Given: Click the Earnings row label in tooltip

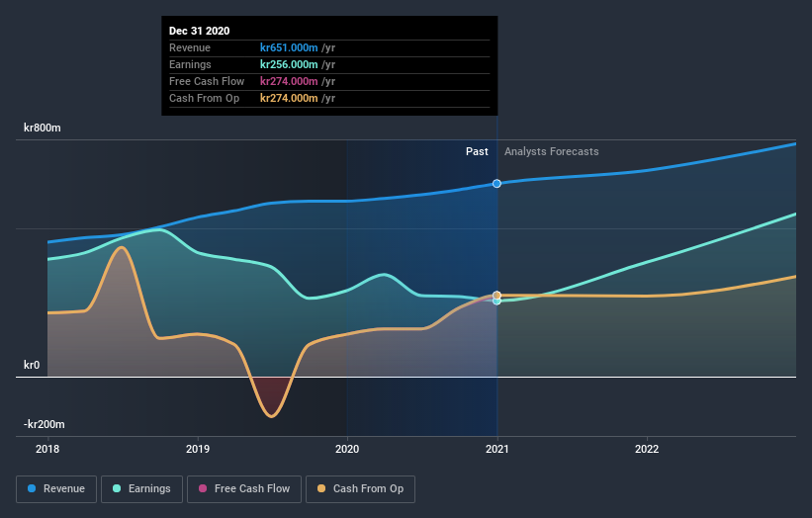Looking at the screenshot, I should coord(190,64).
